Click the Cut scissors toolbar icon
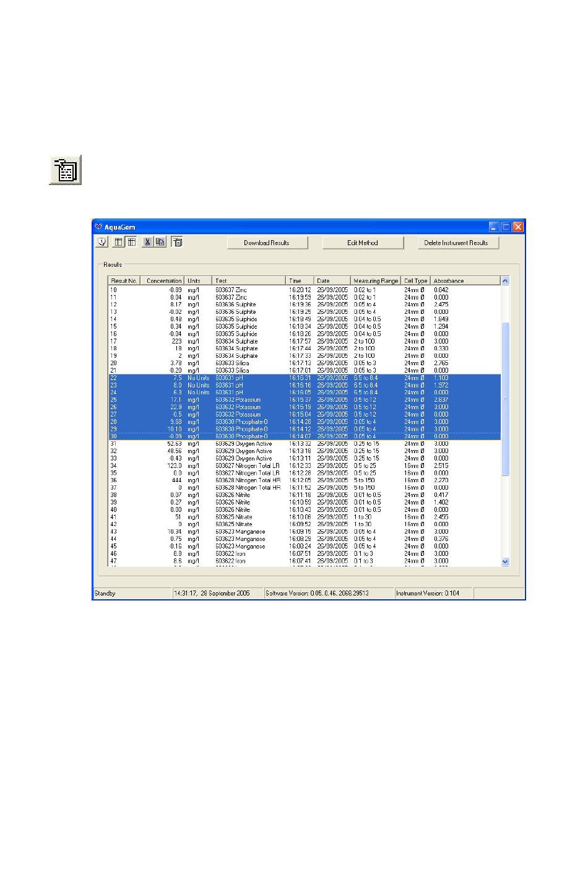588x879 pixels. [x=148, y=242]
